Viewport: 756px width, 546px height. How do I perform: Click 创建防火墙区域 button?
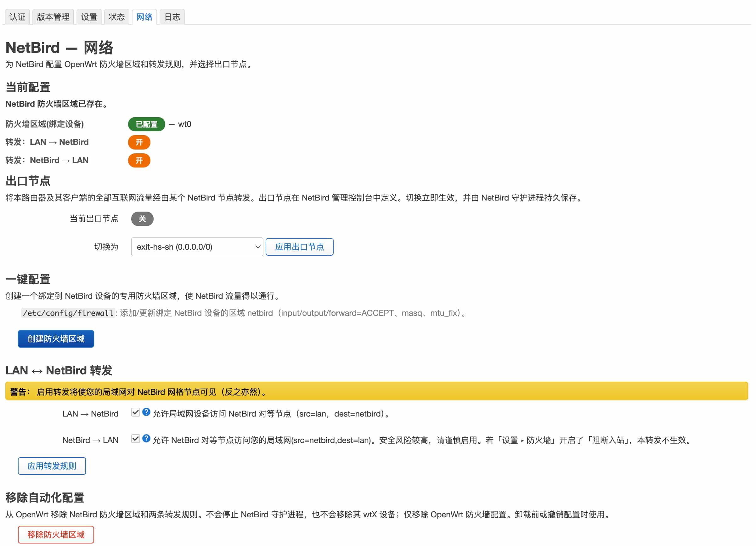(x=56, y=338)
